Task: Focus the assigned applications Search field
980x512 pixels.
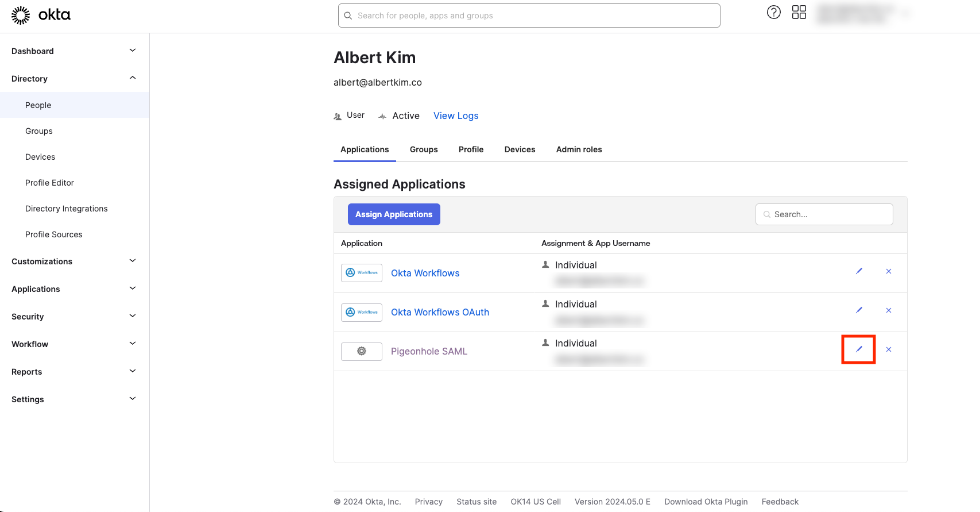Action: 824,214
